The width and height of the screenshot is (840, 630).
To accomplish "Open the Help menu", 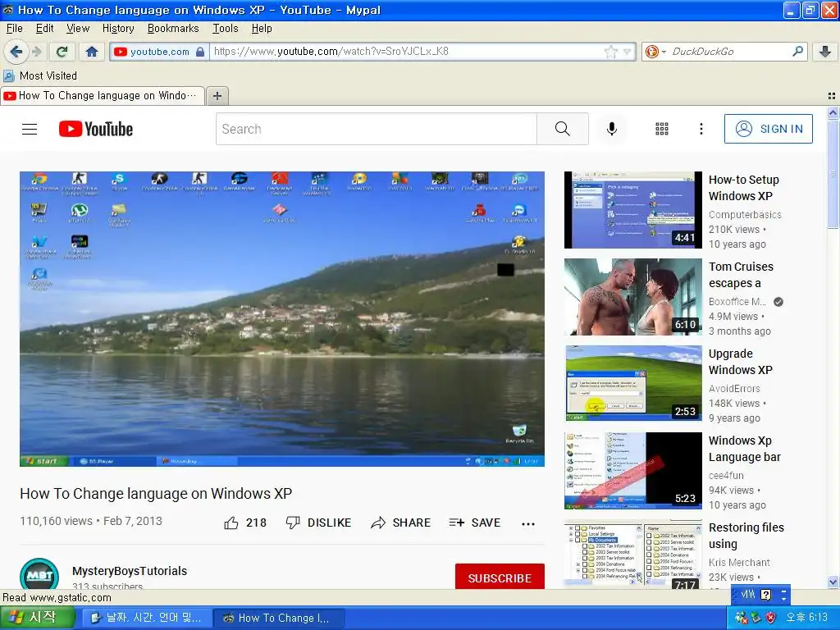I will pos(262,29).
